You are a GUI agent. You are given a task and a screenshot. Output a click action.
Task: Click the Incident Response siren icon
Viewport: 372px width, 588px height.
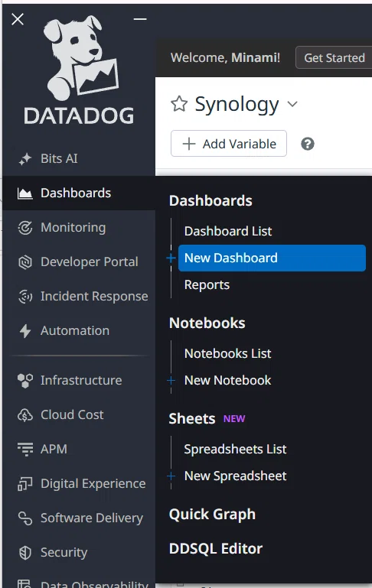(x=25, y=297)
